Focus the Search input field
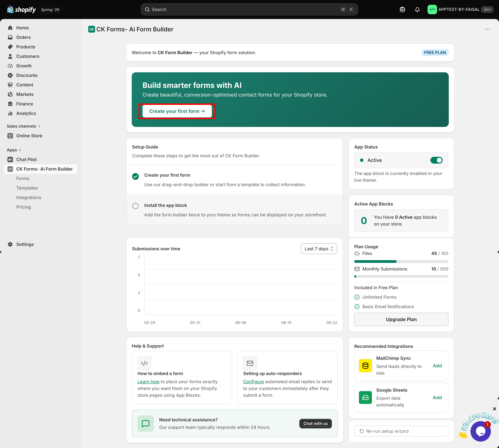The image size is (499, 448). tap(249, 10)
